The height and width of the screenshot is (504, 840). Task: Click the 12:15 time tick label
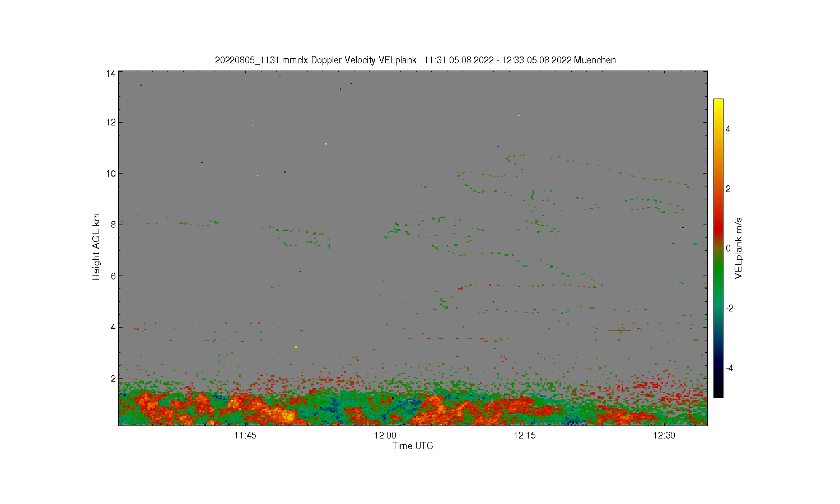point(525,436)
